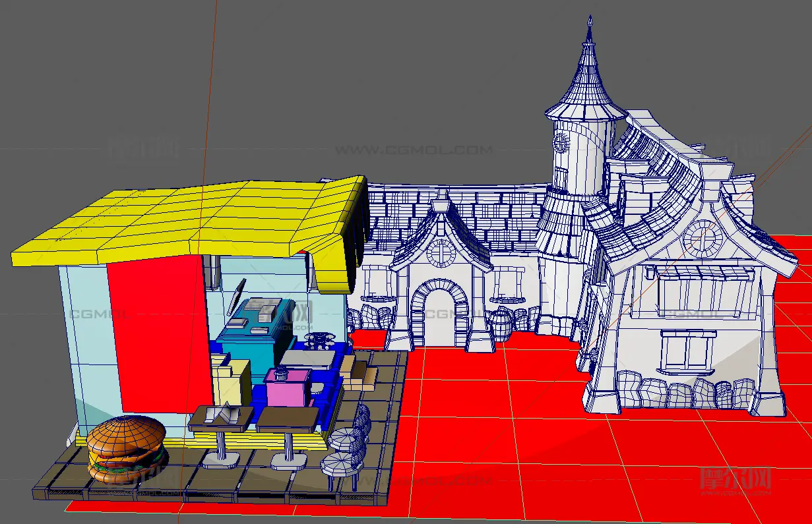Click the empty brown table beside the stools
The height and width of the screenshot is (524, 812).
[288, 419]
